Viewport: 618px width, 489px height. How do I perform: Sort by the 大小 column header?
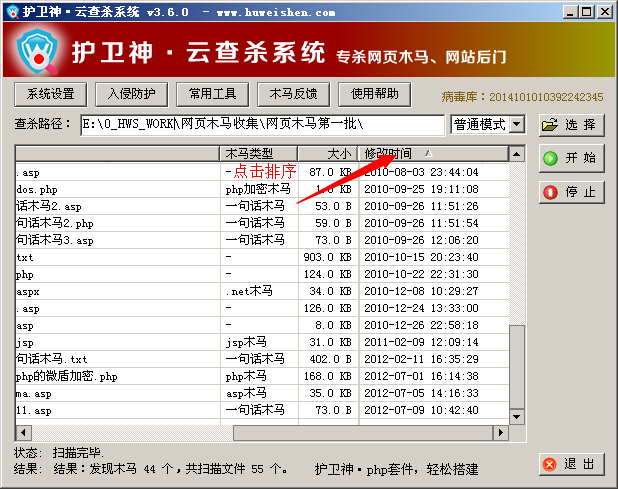click(x=328, y=154)
